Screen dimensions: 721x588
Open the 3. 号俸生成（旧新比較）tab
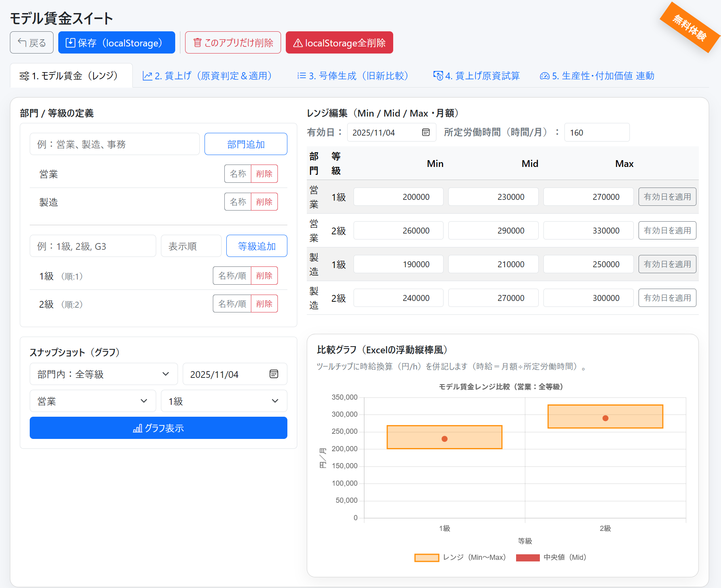(x=352, y=76)
